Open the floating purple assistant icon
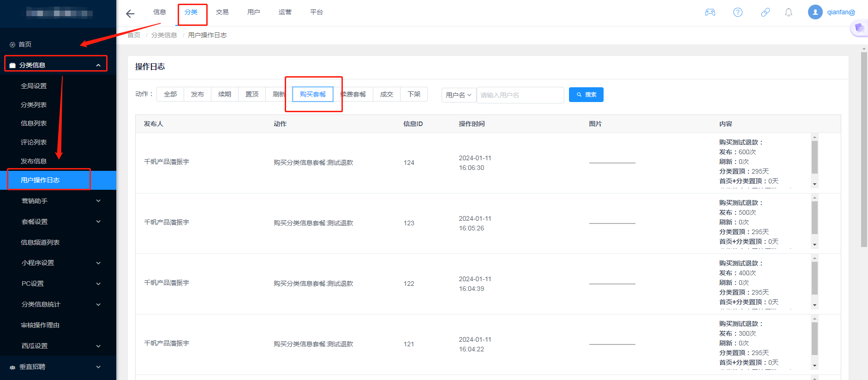 point(859,28)
